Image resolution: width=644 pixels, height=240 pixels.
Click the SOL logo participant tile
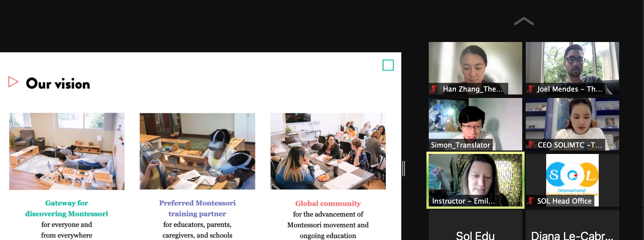pos(572,180)
